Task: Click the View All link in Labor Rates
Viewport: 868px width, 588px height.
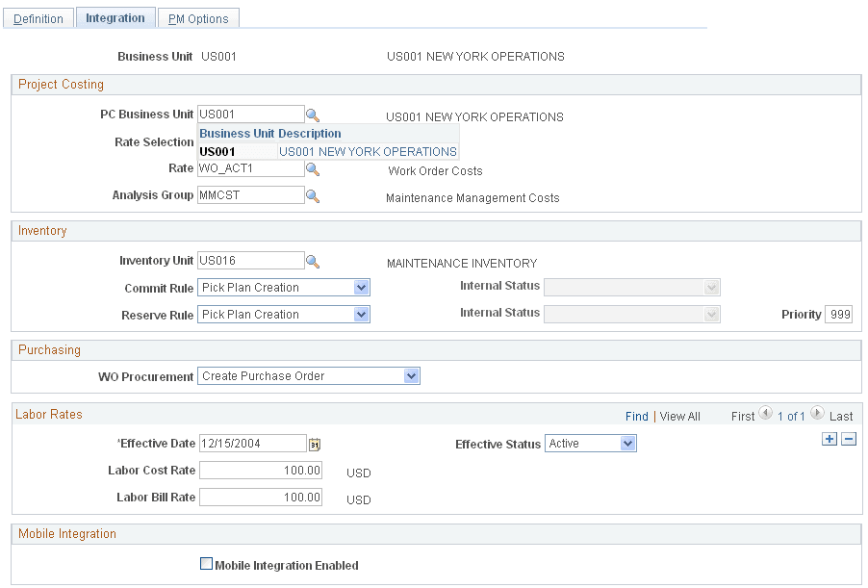Action: point(679,416)
